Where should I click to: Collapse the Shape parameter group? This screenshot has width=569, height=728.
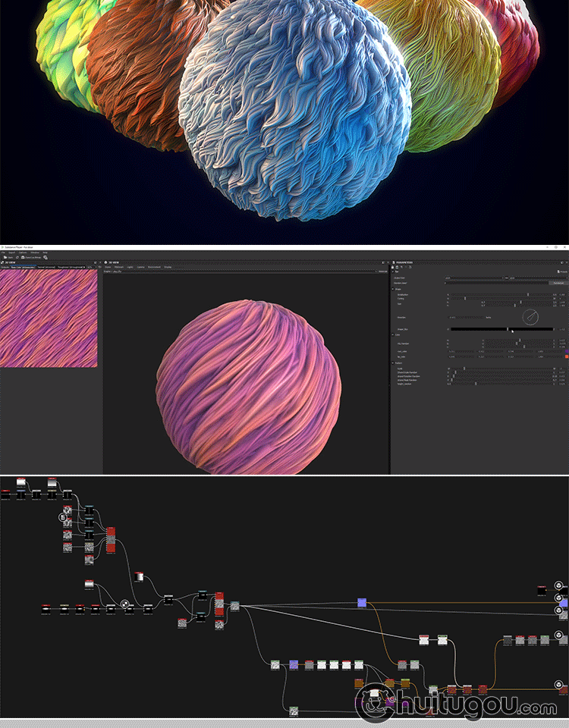pyautogui.click(x=392, y=289)
